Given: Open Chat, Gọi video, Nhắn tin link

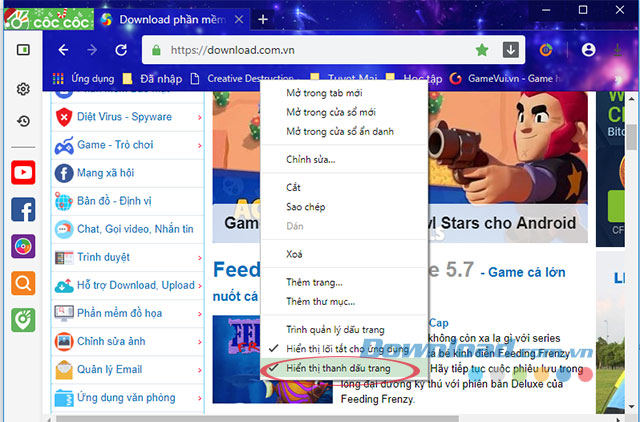Looking at the screenshot, I should pyautogui.click(x=135, y=229).
